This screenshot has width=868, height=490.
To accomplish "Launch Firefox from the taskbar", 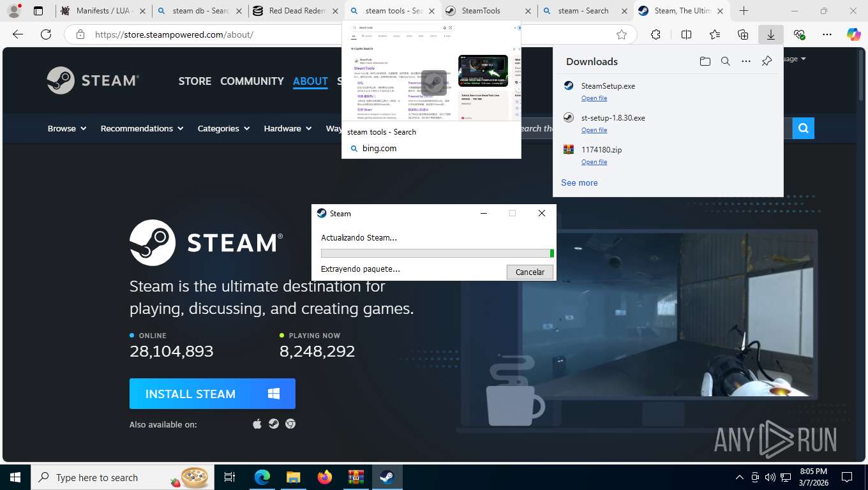I will coord(325,477).
